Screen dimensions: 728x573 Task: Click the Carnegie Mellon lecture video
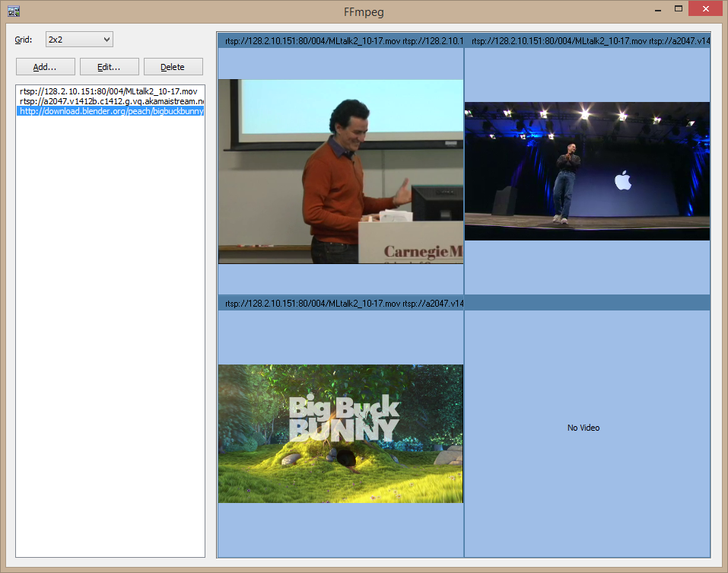click(340, 171)
